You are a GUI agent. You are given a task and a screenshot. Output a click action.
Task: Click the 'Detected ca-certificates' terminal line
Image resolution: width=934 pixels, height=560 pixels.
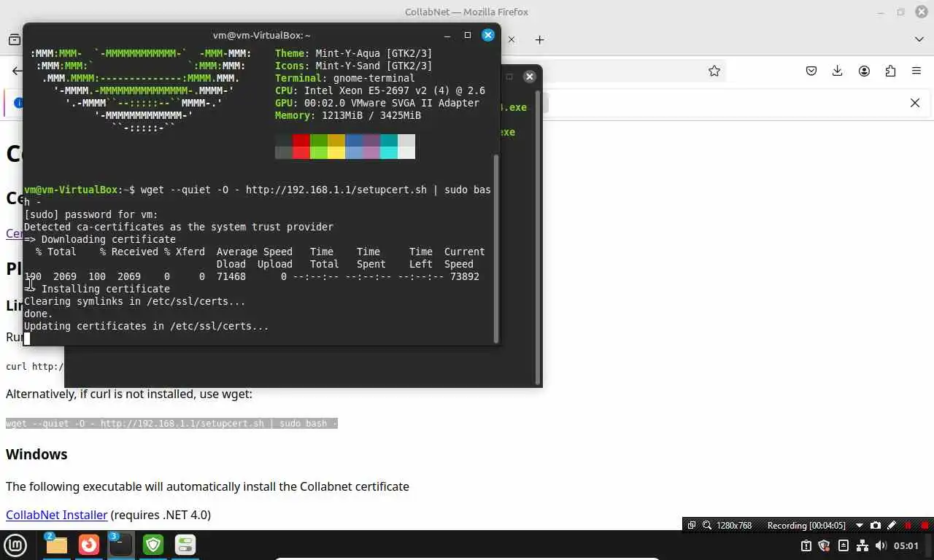pos(179,227)
